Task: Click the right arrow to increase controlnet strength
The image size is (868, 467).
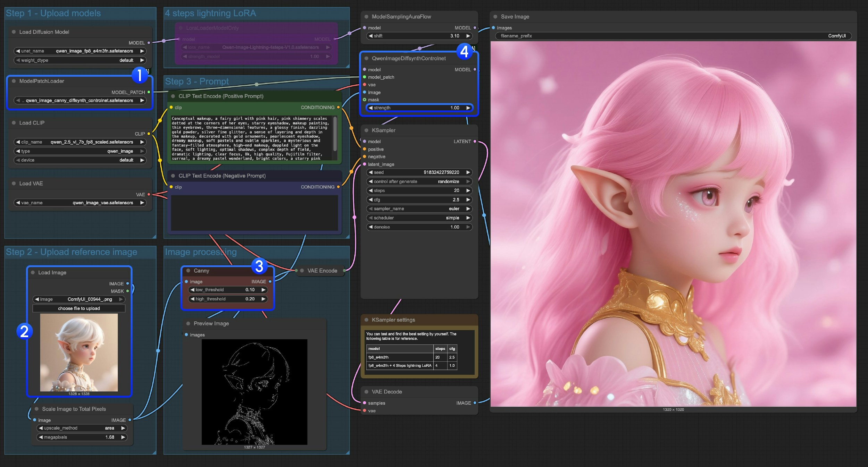Action: [468, 108]
